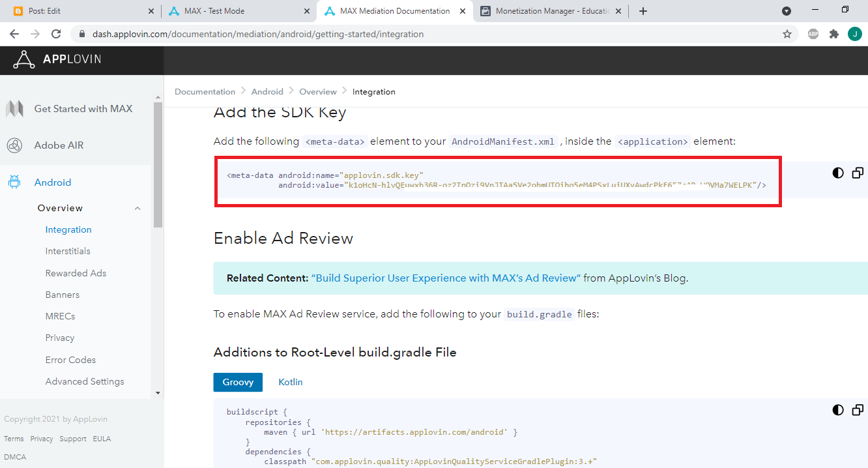Click Android in the breadcrumb

(x=267, y=92)
